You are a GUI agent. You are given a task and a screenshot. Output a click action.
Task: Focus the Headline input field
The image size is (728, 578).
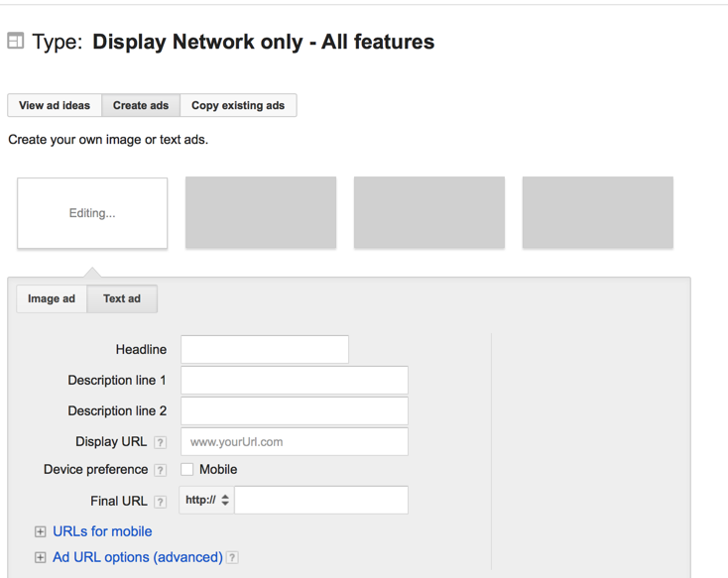click(265, 350)
